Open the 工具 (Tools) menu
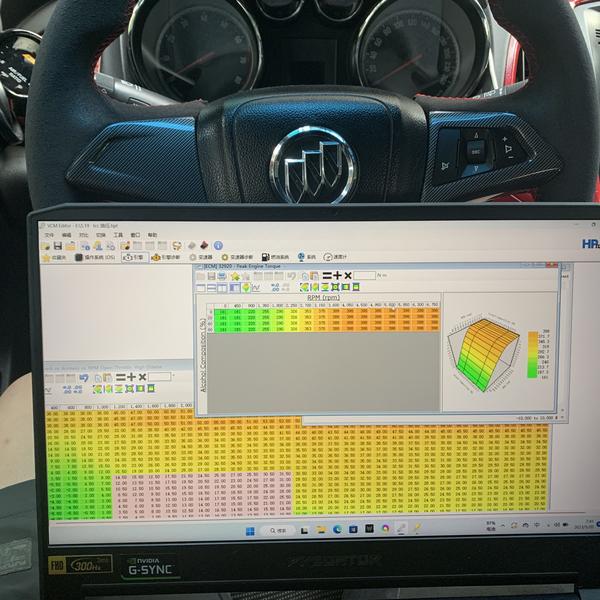Screen dimensions: 600x600 pyautogui.click(x=118, y=235)
